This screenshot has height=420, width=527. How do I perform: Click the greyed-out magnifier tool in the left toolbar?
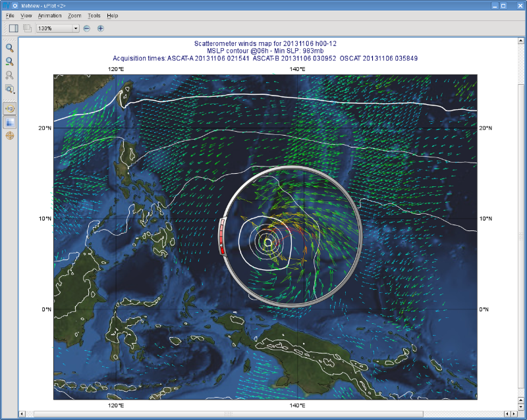point(10,75)
